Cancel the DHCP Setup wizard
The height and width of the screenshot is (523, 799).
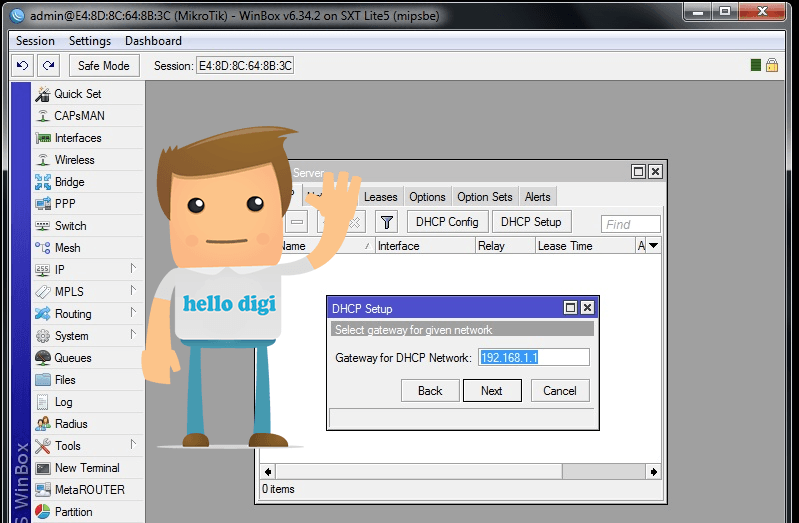(x=560, y=391)
